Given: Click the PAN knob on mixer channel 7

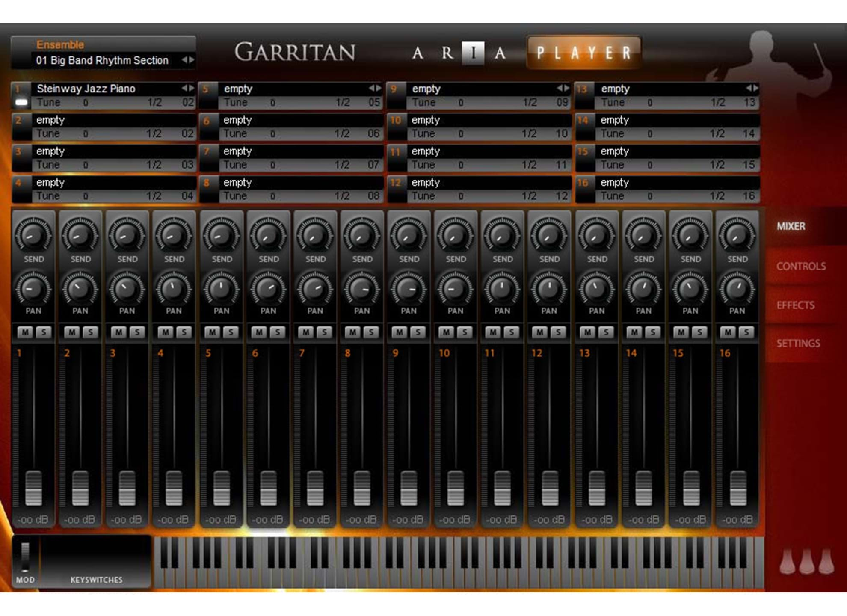Looking at the screenshot, I should (x=315, y=289).
